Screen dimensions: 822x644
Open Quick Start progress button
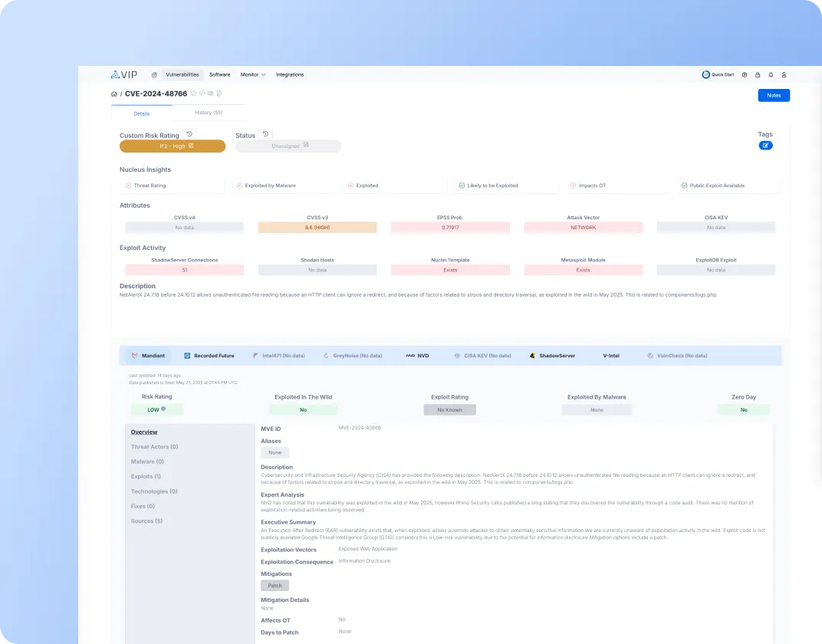pos(718,74)
